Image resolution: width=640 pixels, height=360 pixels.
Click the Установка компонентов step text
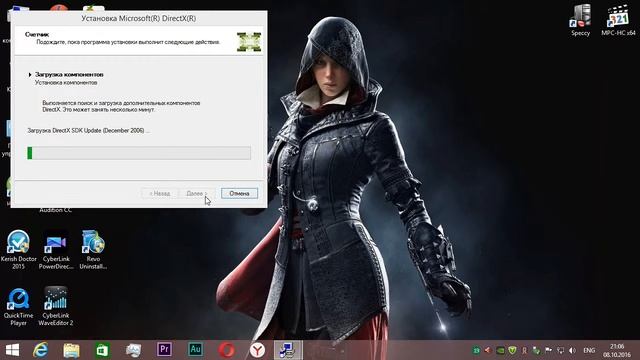(x=66, y=82)
